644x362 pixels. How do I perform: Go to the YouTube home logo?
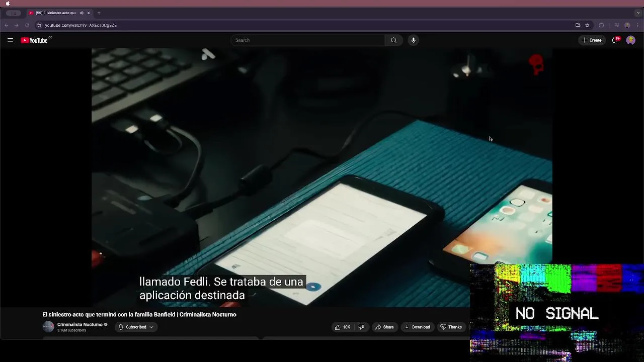coord(34,40)
